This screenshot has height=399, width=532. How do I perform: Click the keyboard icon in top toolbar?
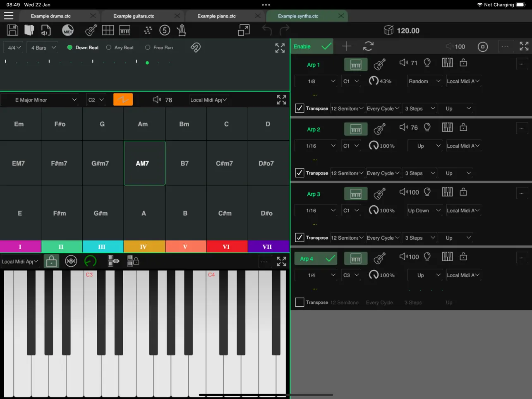[125, 30]
